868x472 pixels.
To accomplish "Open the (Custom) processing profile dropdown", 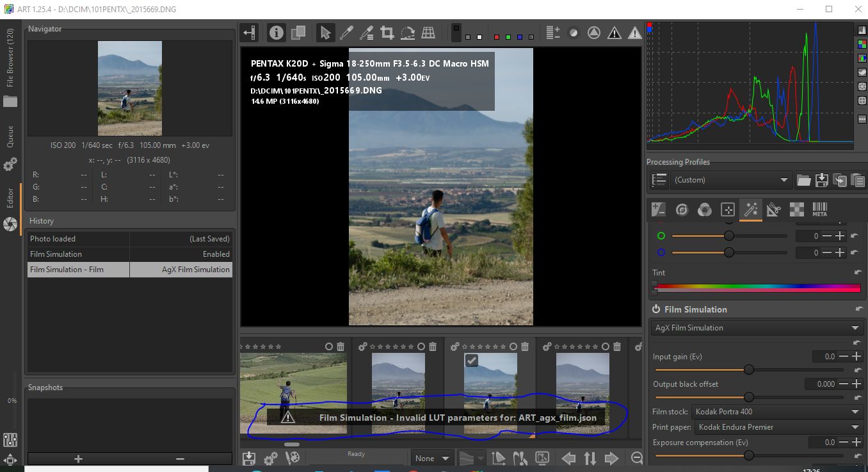I will click(731, 180).
